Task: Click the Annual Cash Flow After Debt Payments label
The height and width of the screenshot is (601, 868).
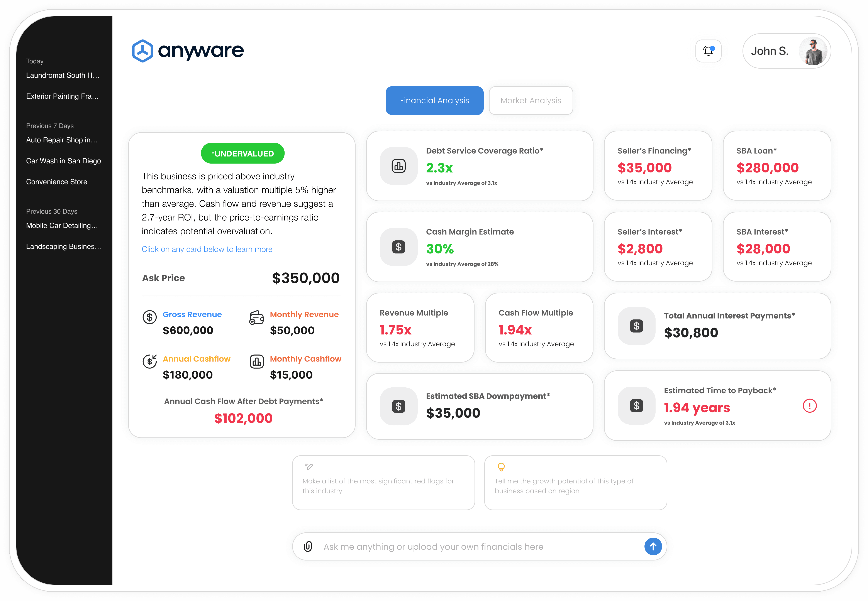Action: [243, 401]
